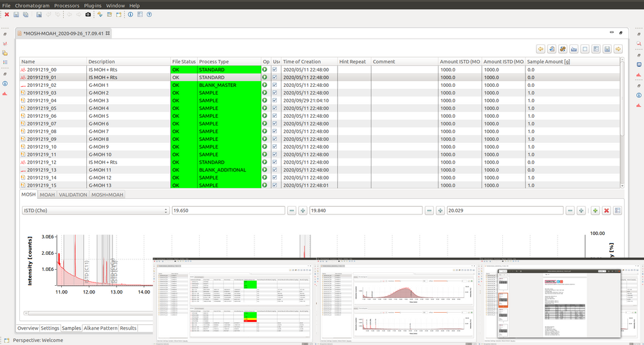Open Process Type BLANK_MASTER cell
644x345 pixels.
pos(229,85)
